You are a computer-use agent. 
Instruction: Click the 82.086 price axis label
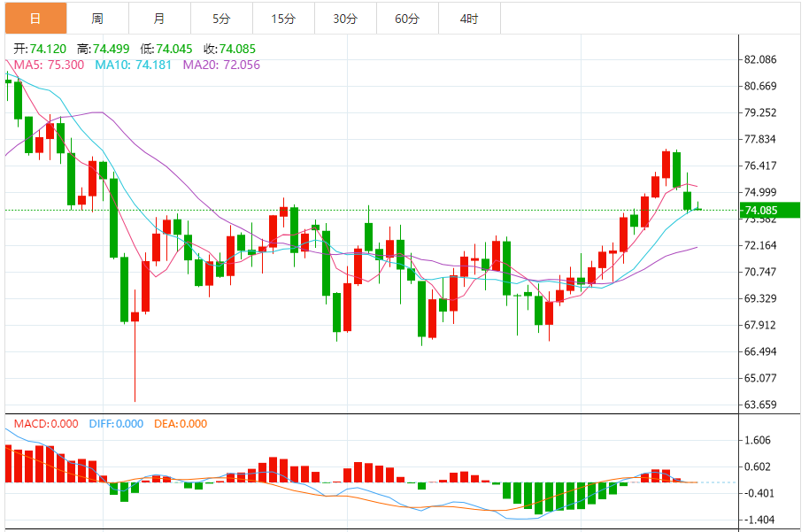(760, 60)
